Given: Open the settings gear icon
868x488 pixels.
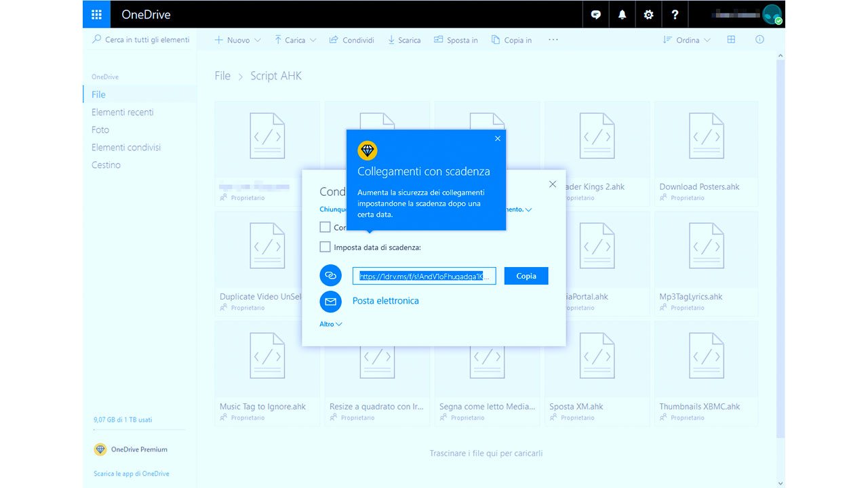Looking at the screenshot, I should point(648,14).
